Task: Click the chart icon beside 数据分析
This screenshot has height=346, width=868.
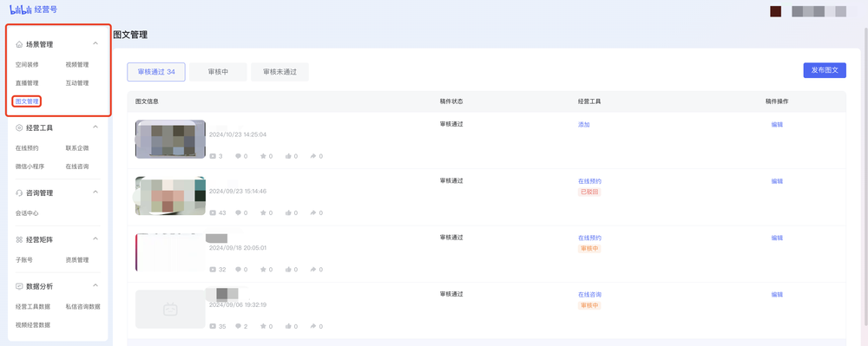Action: tap(19, 286)
